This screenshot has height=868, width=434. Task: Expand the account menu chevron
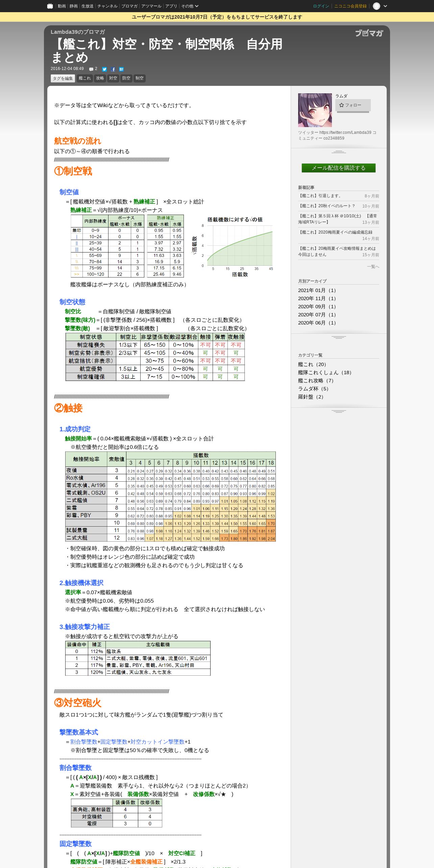click(385, 6)
